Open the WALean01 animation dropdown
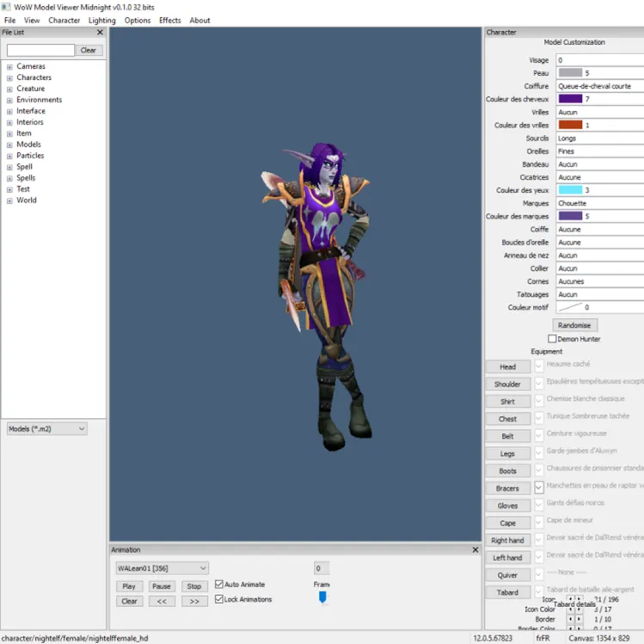644x644 pixels. (162, 568)
